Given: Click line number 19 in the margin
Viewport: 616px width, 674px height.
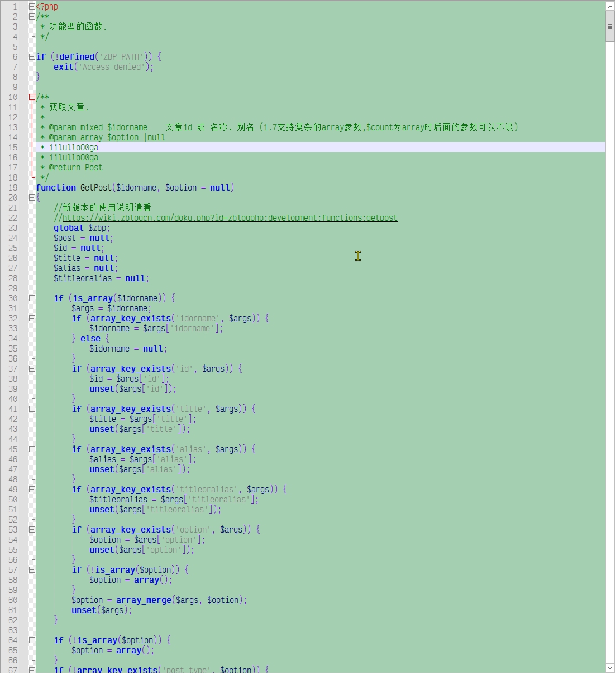Looking at the screenshot, I should pyautogui.click(x=13, y=188).
